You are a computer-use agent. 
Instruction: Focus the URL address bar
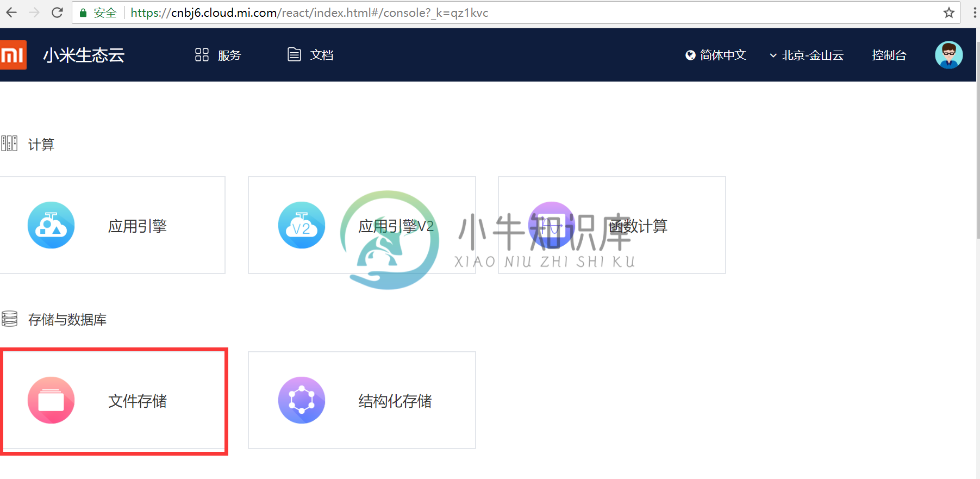coord(515,13)
